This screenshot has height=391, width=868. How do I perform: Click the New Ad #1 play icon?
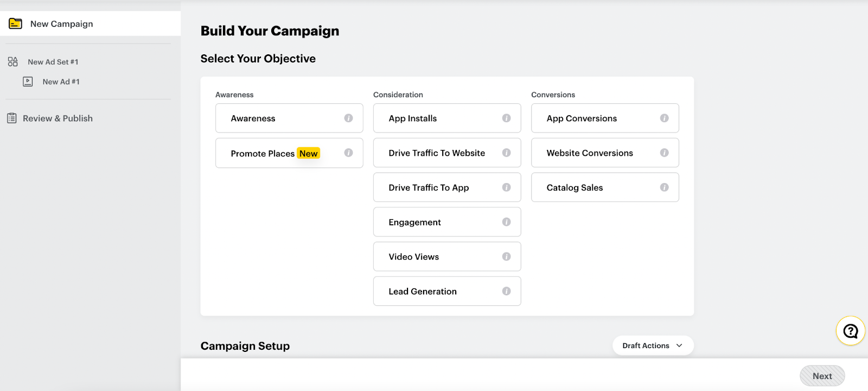pyautogui.click(x=28, y=81)
